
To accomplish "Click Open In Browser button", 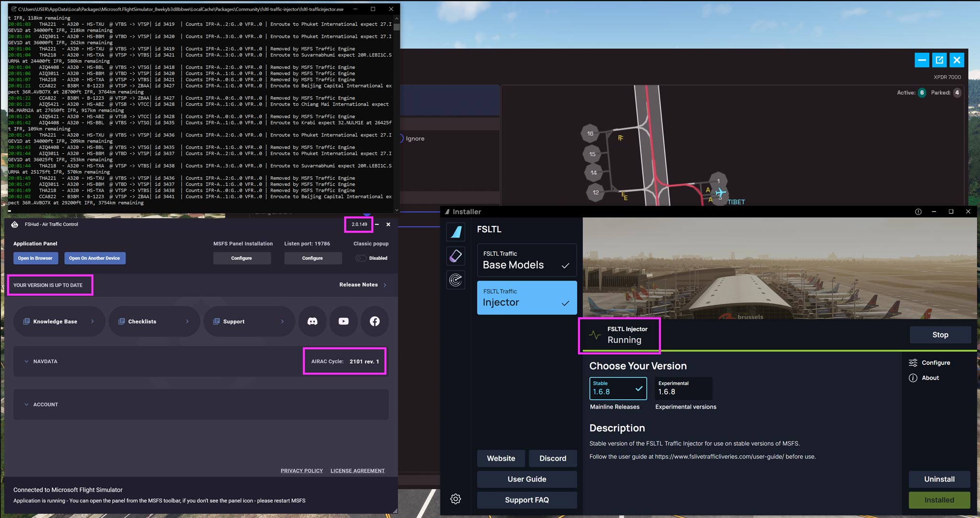I will coord(35,258).
